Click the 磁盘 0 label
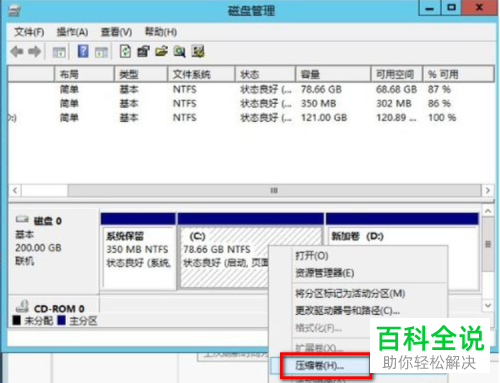Image resolution: width=500 pixels, height=383 pixels. coord(48,221)
